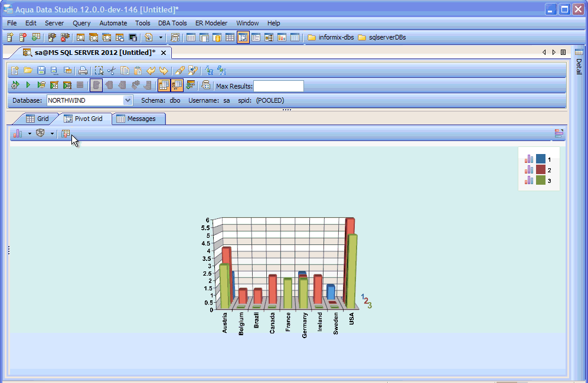The image size is (588, 383).
Task: Click the red series 2 color swatch
Action: [x=540, y=170]
